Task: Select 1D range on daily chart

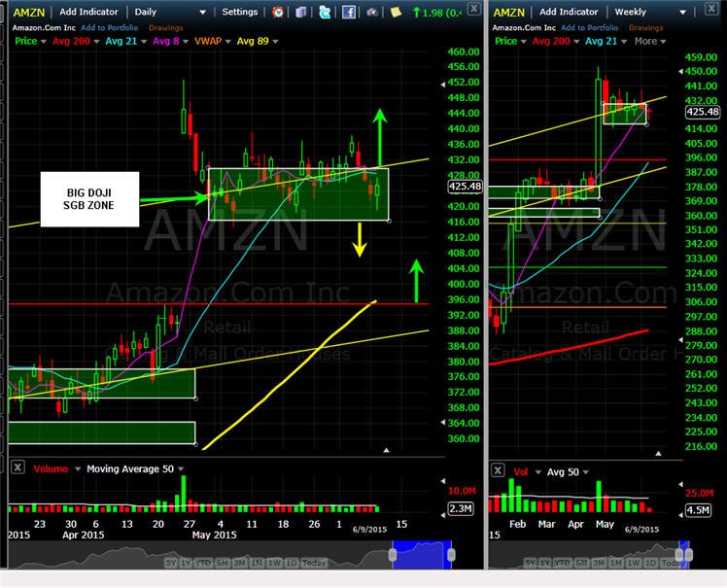Action: click(291, 563)
